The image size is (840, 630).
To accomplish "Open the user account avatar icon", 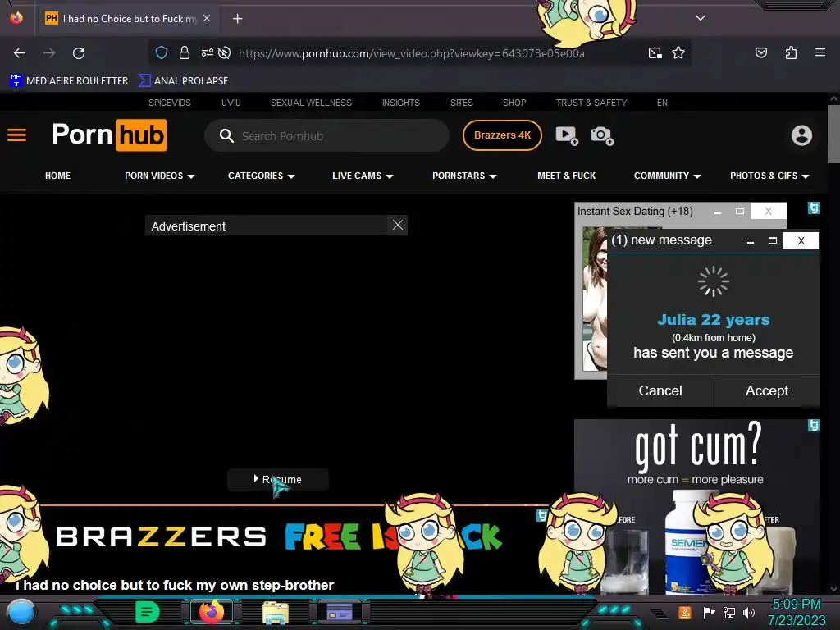I will click(x=801, y=135).
